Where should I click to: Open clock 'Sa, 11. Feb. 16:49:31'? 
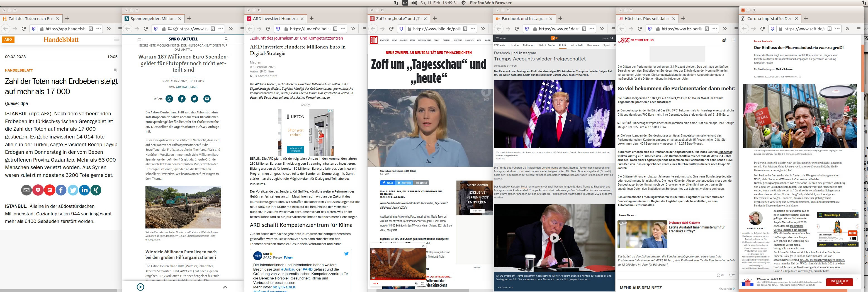pyautogui.click(x=439, y=3)
